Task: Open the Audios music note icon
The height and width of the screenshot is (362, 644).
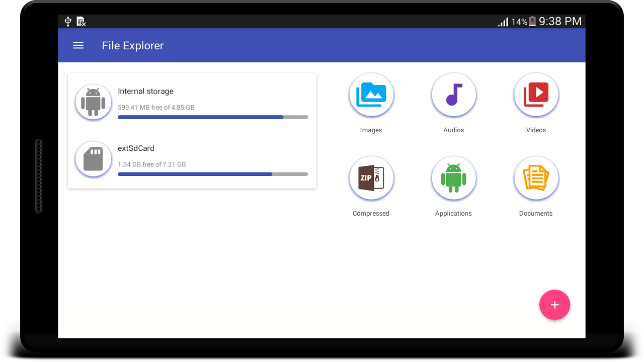Action: [454, 95]
